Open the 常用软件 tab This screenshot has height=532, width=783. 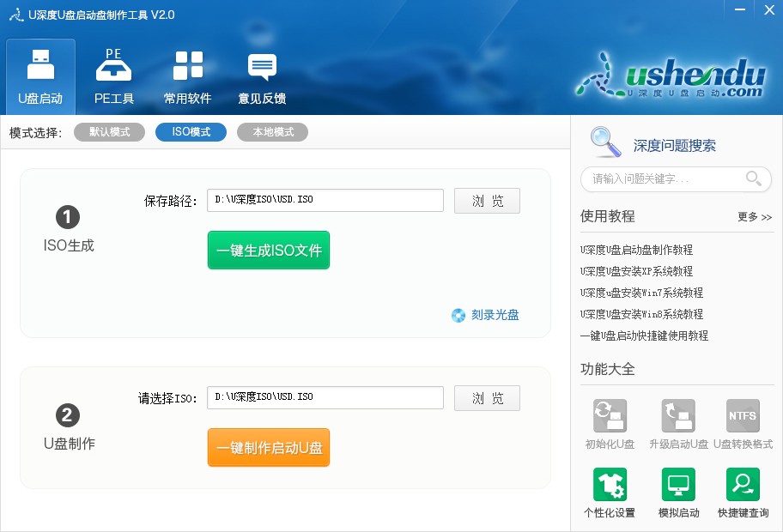pyautogui.click(x=188, y=77)
